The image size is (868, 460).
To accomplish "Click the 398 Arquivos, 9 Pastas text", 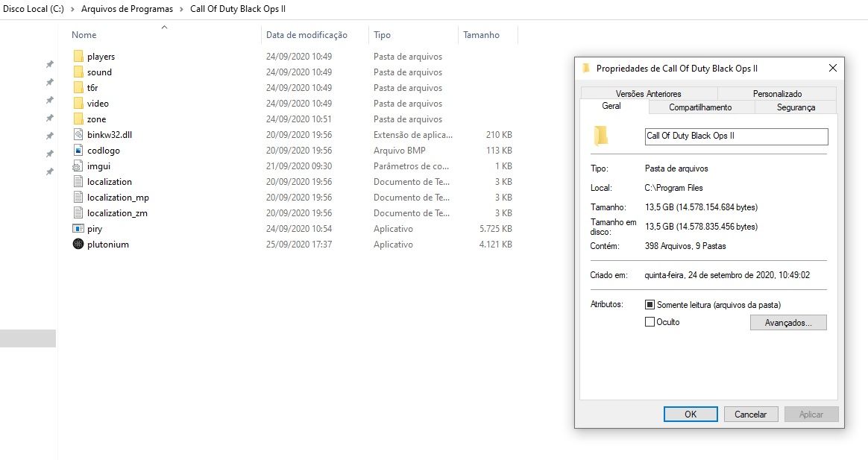I will [685, 246].
